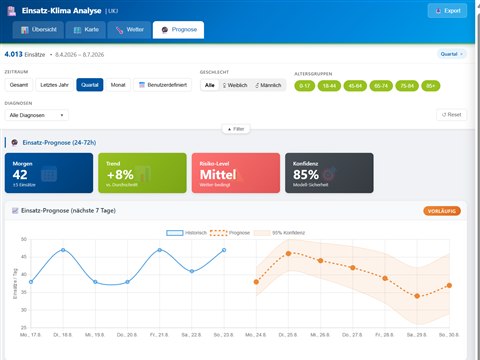Viewport: 480px width, 360px height.
Task: Click the Konfidenz 85% card
Action: (x=329, y=173)
